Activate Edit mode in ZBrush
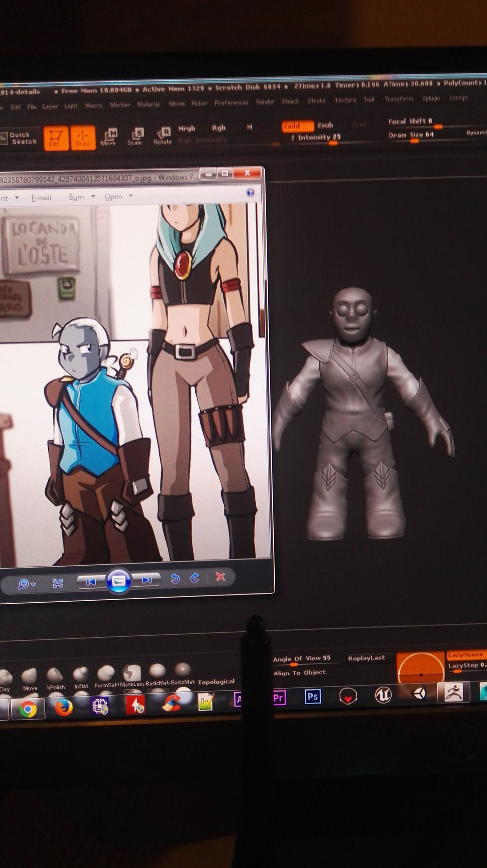 [55, 138]
